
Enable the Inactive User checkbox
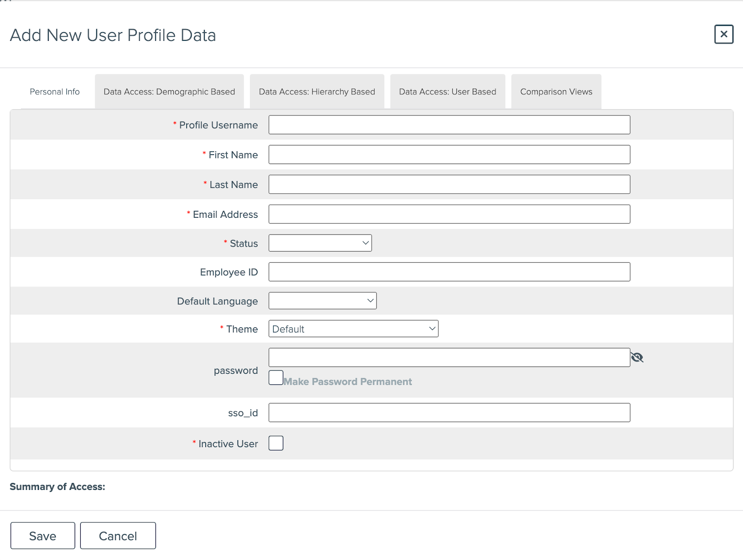[275, 443]
